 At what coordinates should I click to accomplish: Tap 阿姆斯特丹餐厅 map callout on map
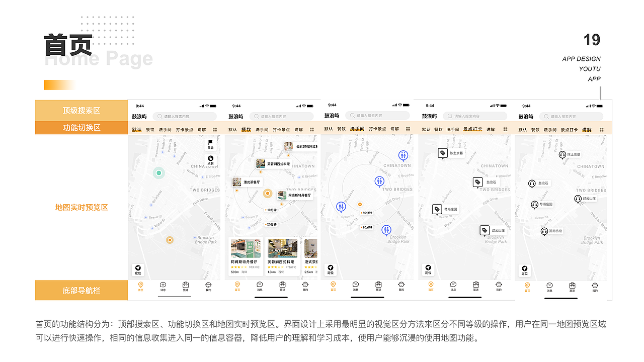pos(295,195)
